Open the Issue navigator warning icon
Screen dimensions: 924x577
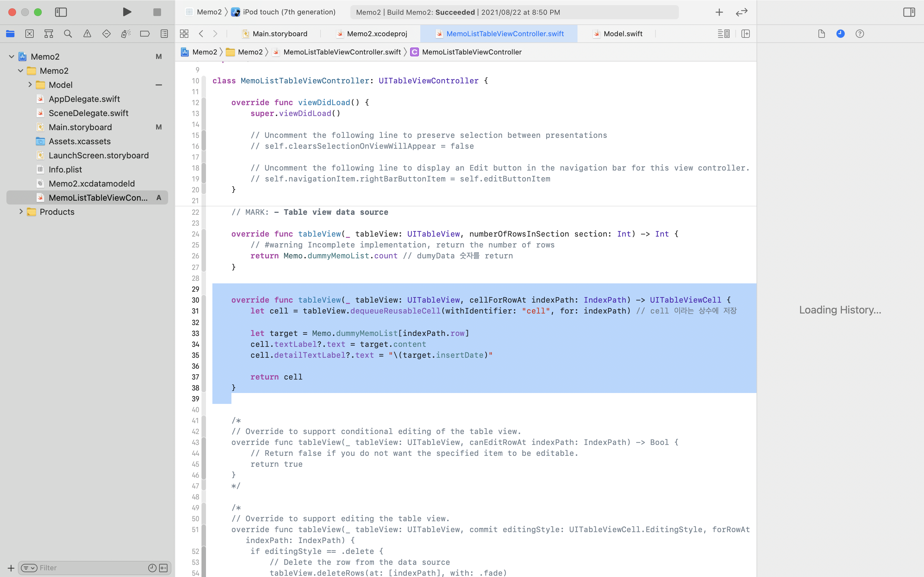coord(87,34)
